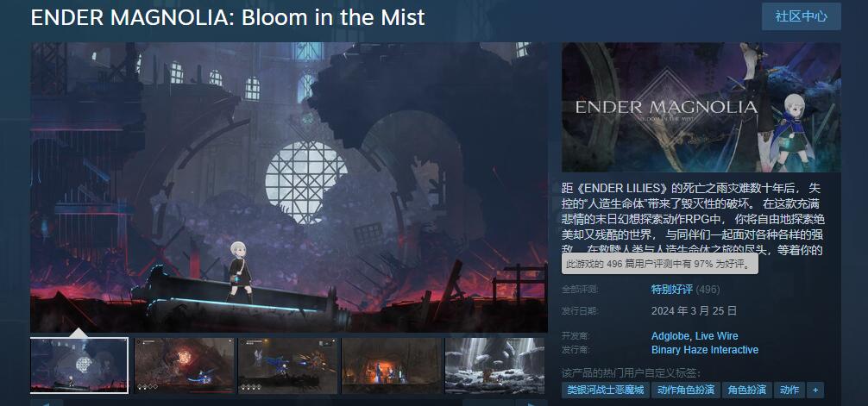The image size is (868, 406).
Task: Open the Adglobe developer link
Action: coord(670,336)
